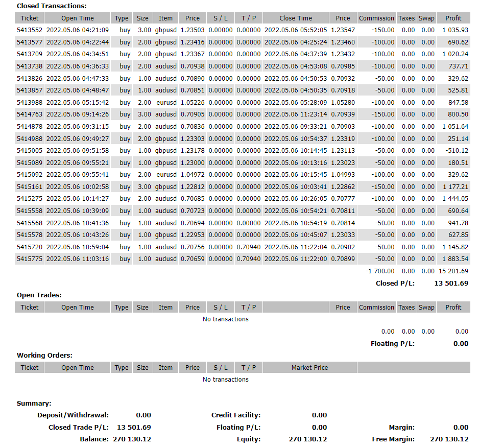Select the Equity value 270 130.12
The height and width of the screenshot is (448, 479).
tap(308, 439)
